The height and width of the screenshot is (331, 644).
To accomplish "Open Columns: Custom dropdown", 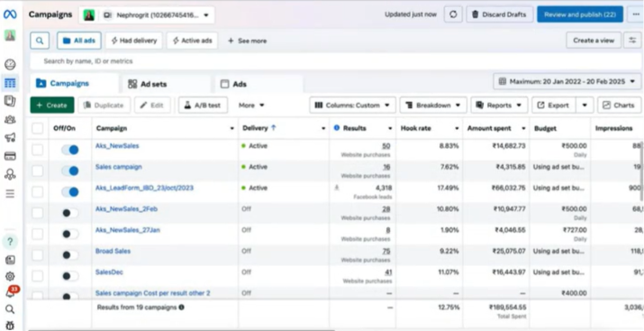I will [352, 106].
